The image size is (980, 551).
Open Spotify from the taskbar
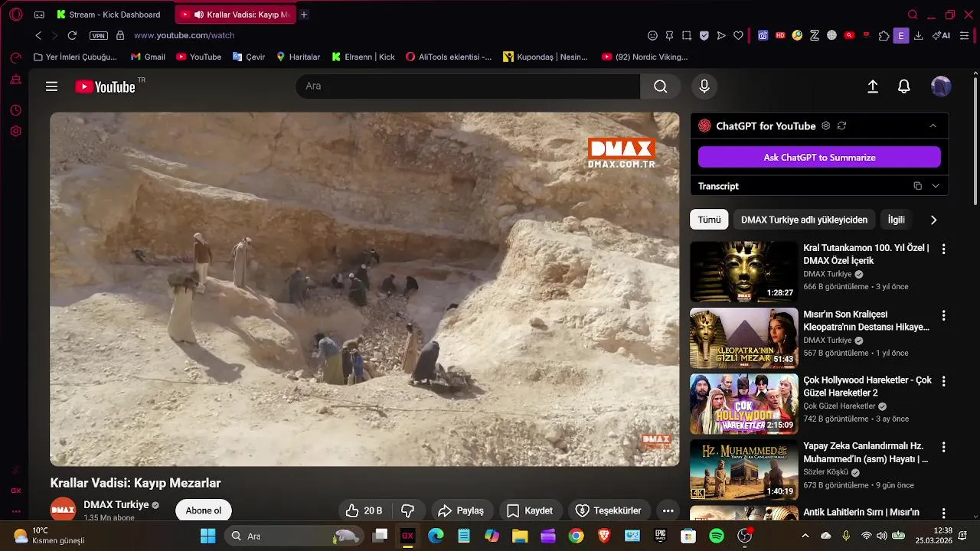pos(717,536)
